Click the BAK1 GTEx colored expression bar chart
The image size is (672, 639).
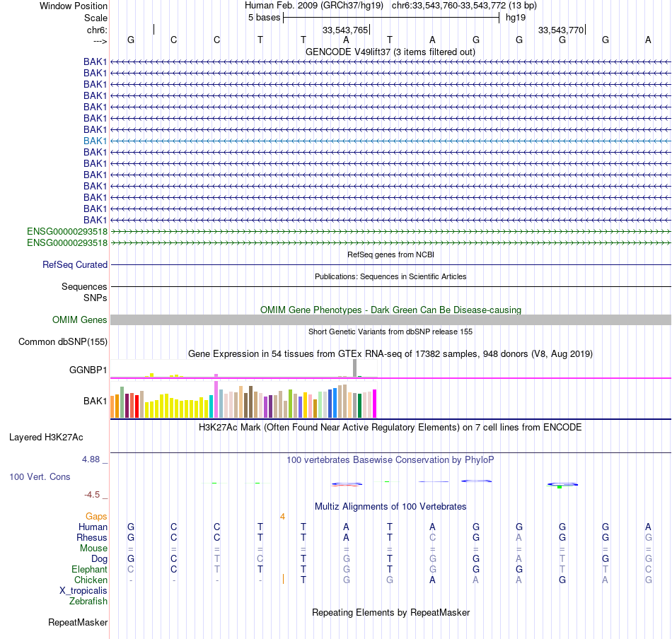point(243,399)
